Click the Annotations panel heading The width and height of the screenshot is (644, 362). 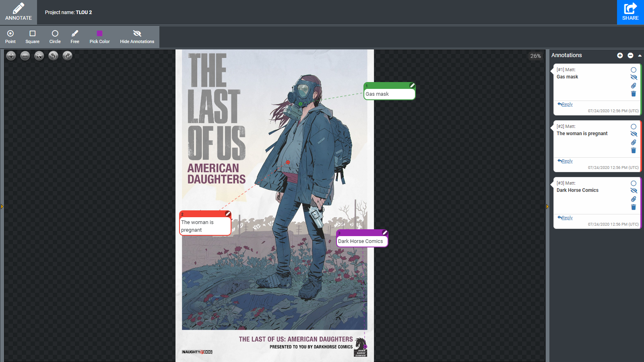pyautogui.click(x=567, y=55)
